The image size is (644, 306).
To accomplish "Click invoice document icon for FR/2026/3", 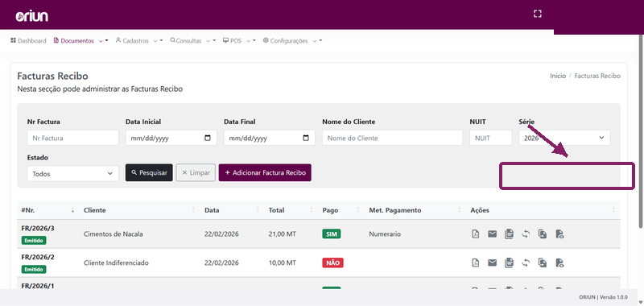I will [509, 234].
